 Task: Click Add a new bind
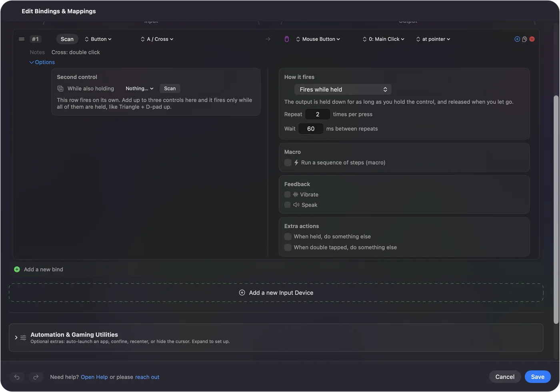click(44, 269)
